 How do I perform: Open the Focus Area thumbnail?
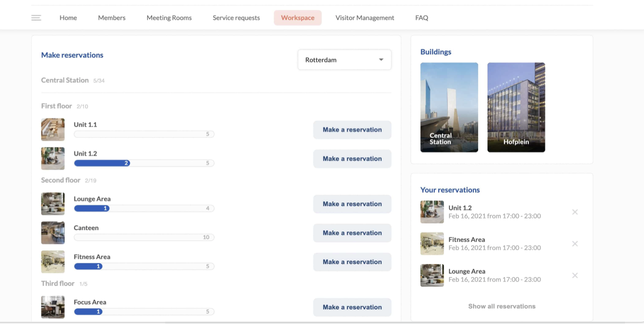point(53,307)
